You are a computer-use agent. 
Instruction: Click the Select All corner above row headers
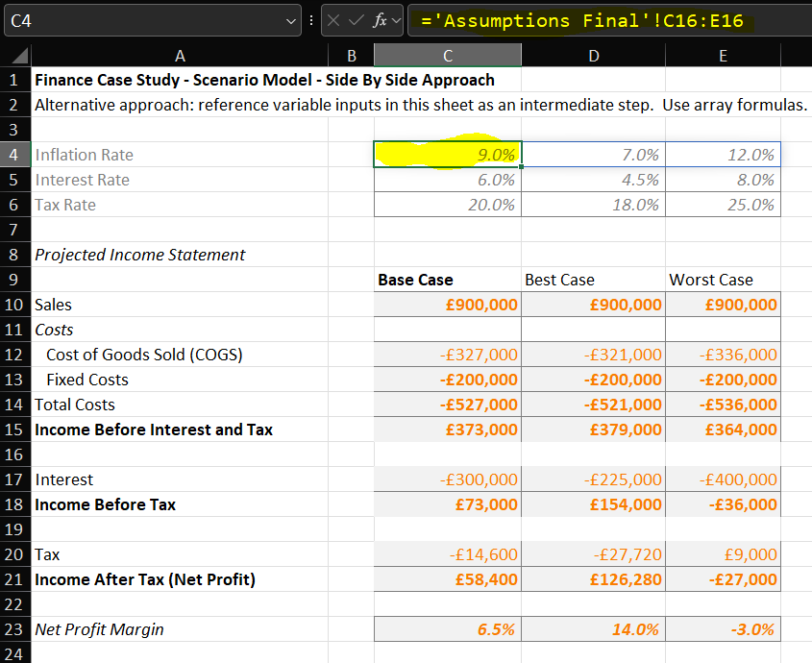(x=19, y=56)
